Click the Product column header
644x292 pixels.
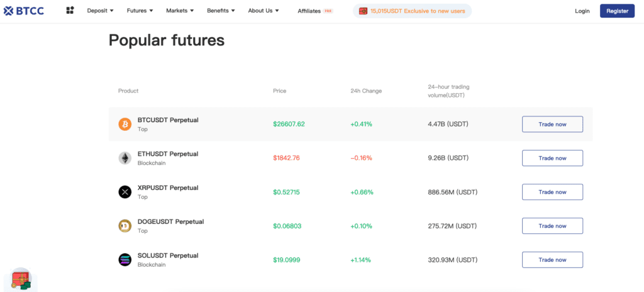pyautogui.click(x=128, y=91)
